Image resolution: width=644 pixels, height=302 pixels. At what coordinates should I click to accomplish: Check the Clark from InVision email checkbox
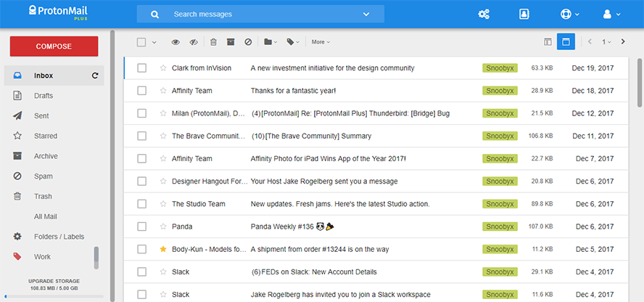(x=141, y=68)
